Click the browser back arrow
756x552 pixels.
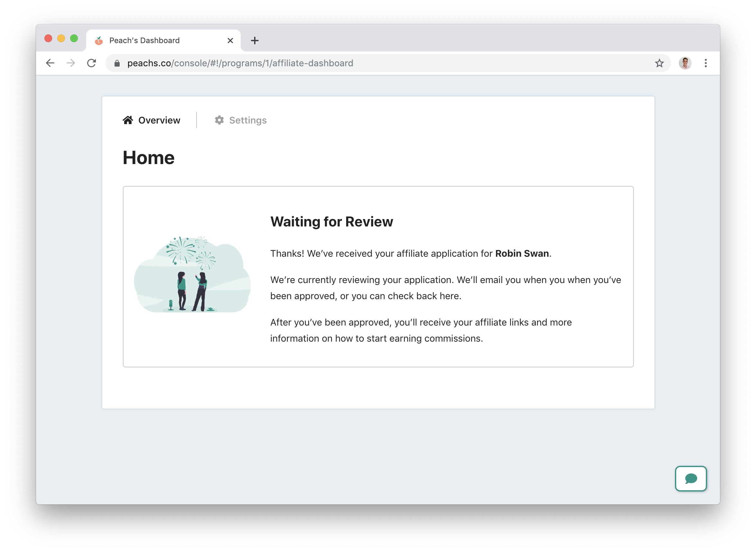click(50, 63)
